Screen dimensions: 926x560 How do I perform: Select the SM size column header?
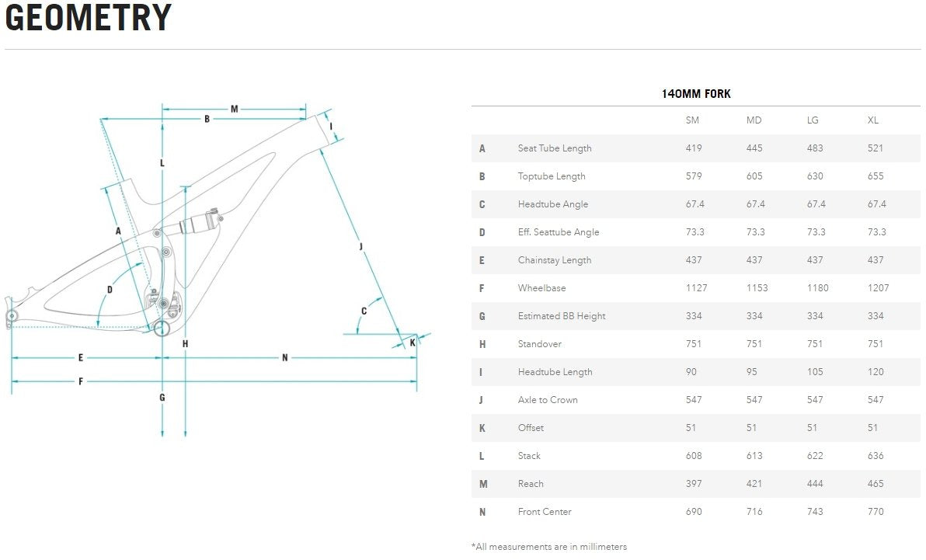click(x=692, y=120)
